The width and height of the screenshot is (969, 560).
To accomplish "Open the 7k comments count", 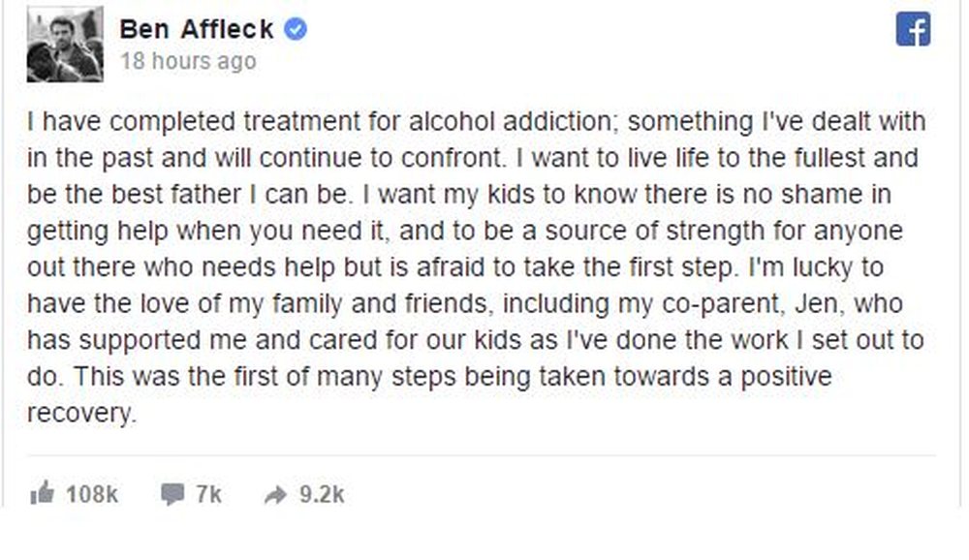I will pos(208,494).
